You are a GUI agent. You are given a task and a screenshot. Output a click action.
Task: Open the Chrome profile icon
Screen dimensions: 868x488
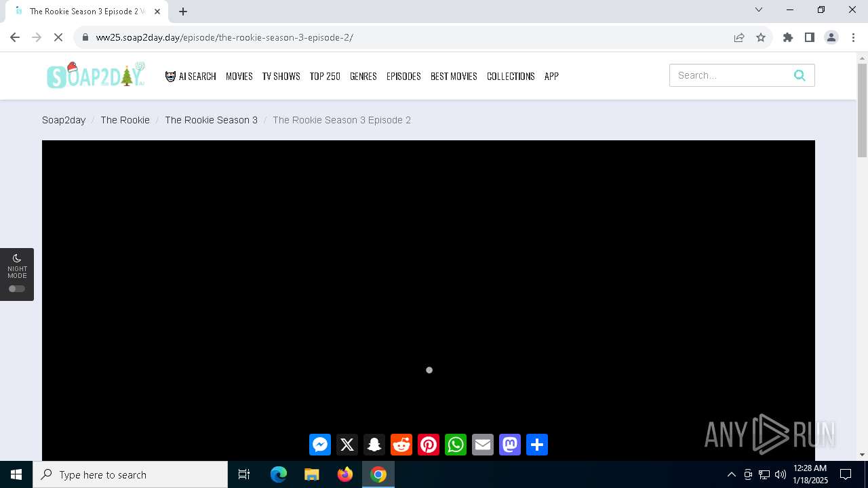pyautogui.click(x=831, y=37)
